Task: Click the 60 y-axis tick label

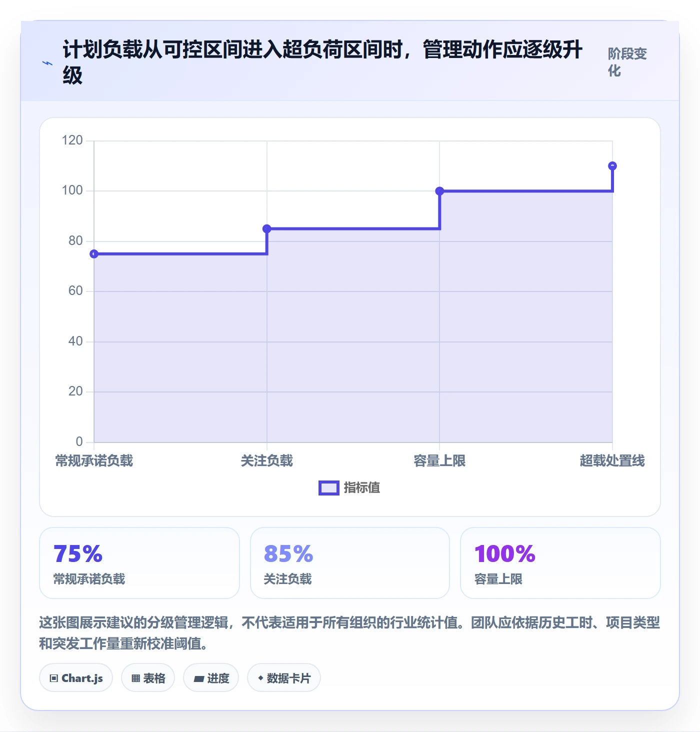Action: click(x=75, y=291)
